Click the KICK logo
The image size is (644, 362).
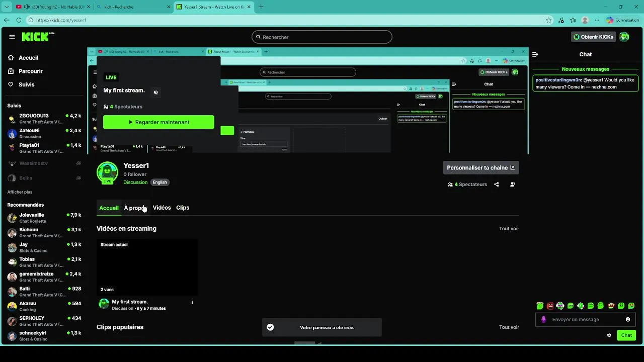pos(38,37)
